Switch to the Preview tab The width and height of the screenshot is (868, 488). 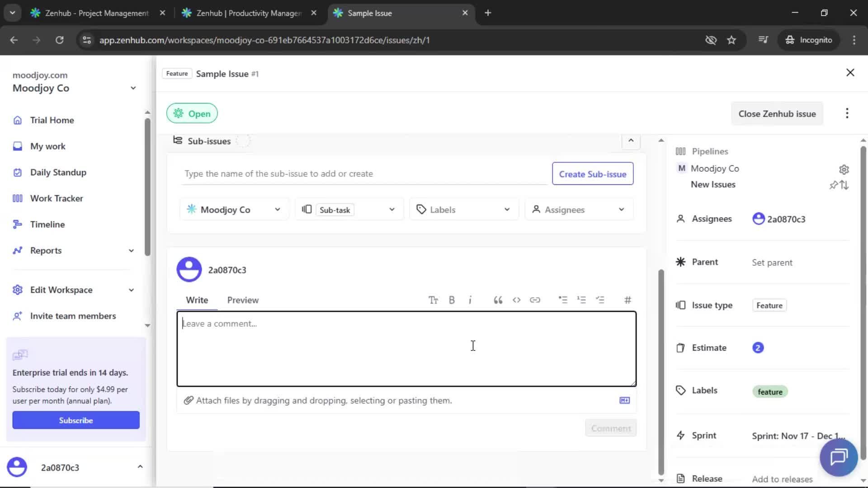(243, 300)
